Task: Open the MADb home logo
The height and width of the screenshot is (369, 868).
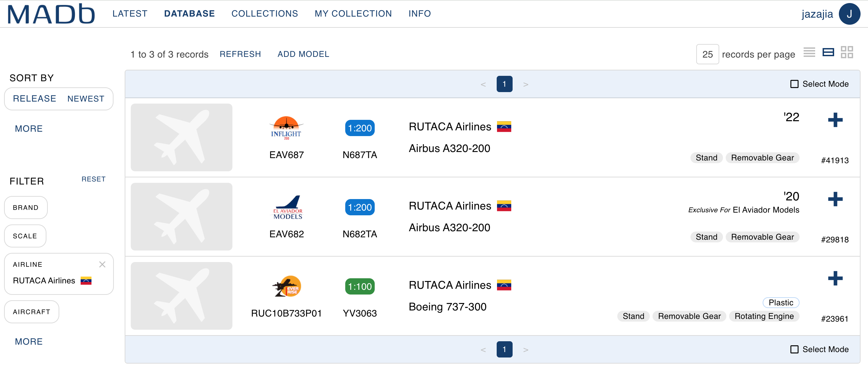Action: click(51, 14)
